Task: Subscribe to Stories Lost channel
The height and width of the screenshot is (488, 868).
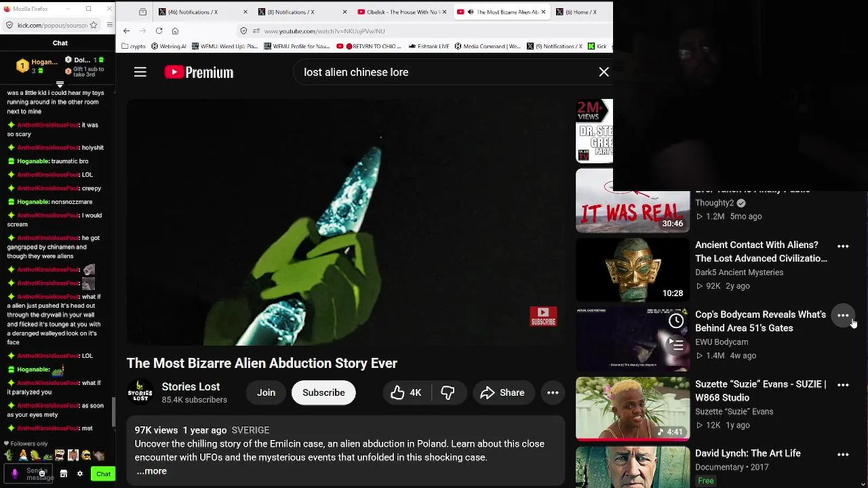Action: (323, 392)
